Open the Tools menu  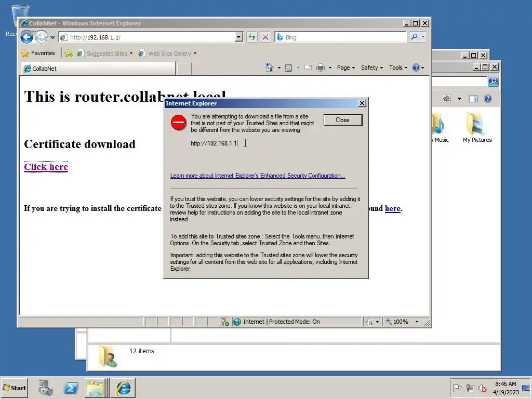[398, 68]
